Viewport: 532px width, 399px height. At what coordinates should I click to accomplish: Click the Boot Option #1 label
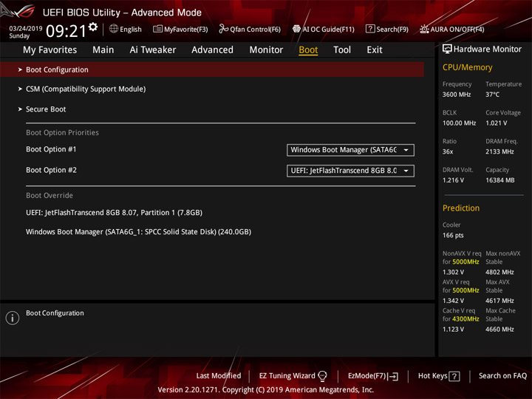click(x=51, y=149)
